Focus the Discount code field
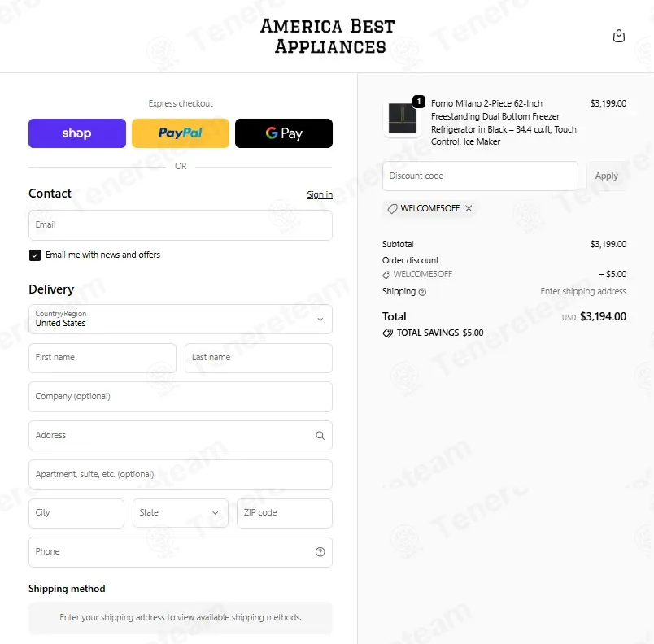The image size is (654, 644). (480, 176)
